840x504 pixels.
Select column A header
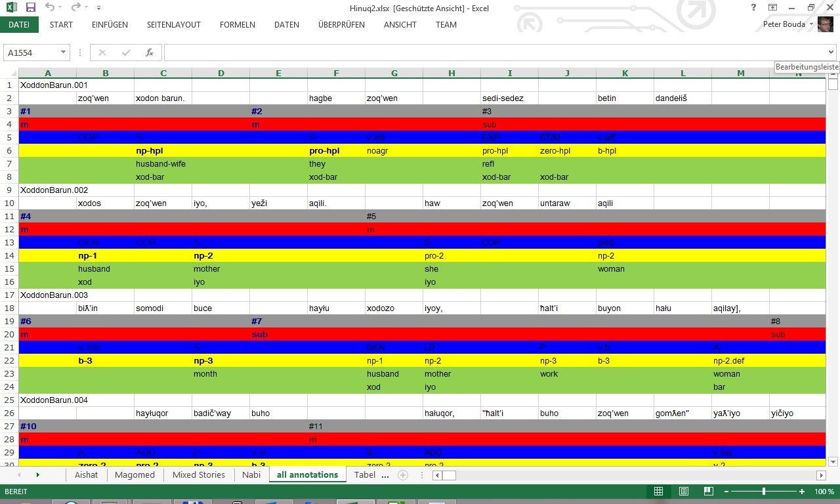47,73
